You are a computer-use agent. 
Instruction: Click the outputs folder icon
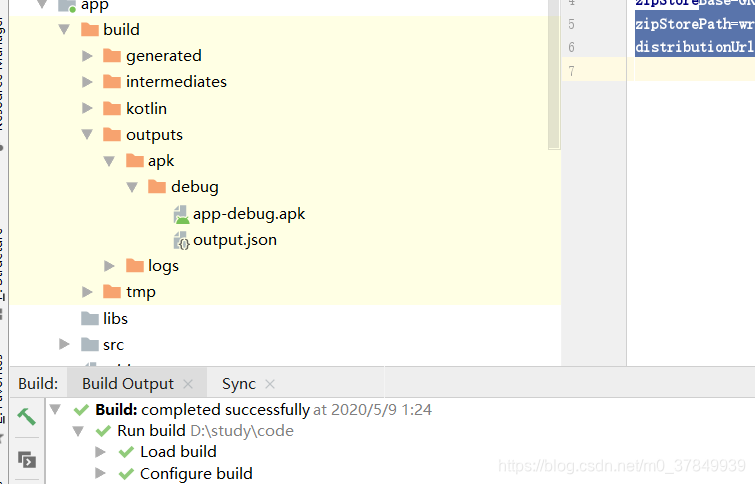[x=112, y=134]
